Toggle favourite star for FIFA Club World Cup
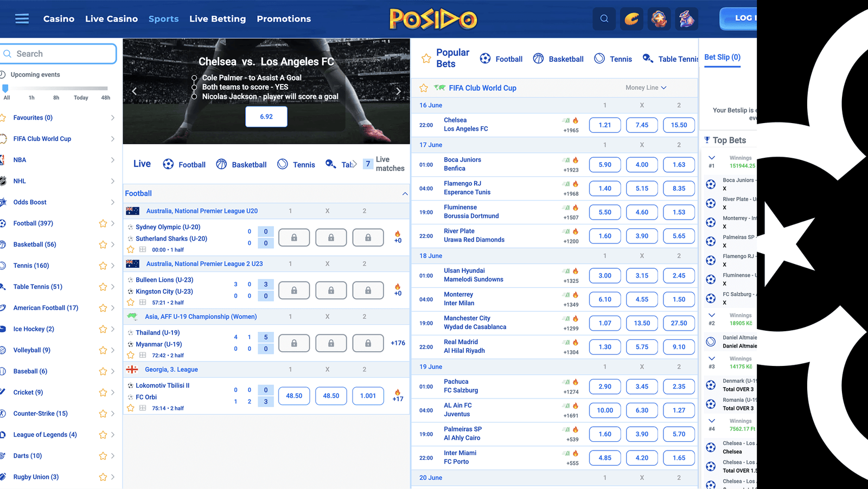This screenshot has width=868, height=489. tap(424, 88)
